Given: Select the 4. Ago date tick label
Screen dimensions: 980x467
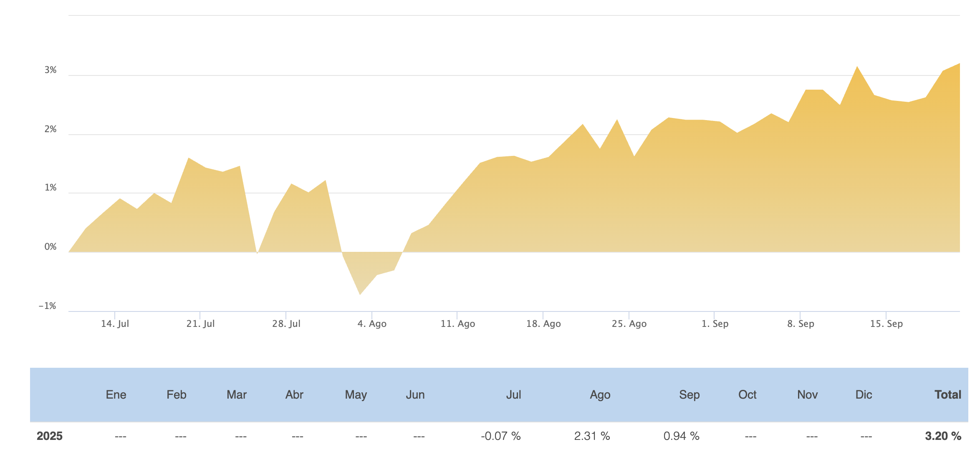Looking at the screenshot, I should tap(372, 324).
